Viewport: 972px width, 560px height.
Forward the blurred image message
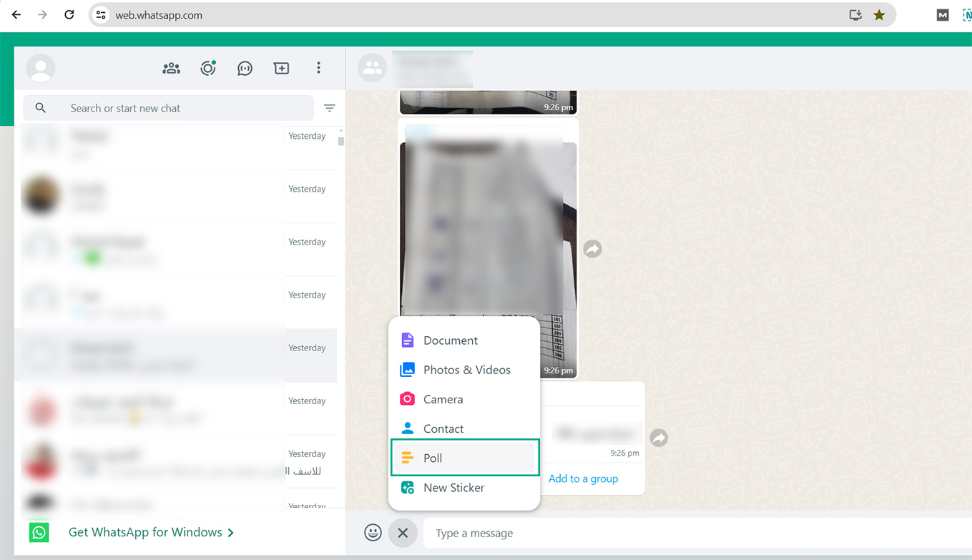(592, 248)
